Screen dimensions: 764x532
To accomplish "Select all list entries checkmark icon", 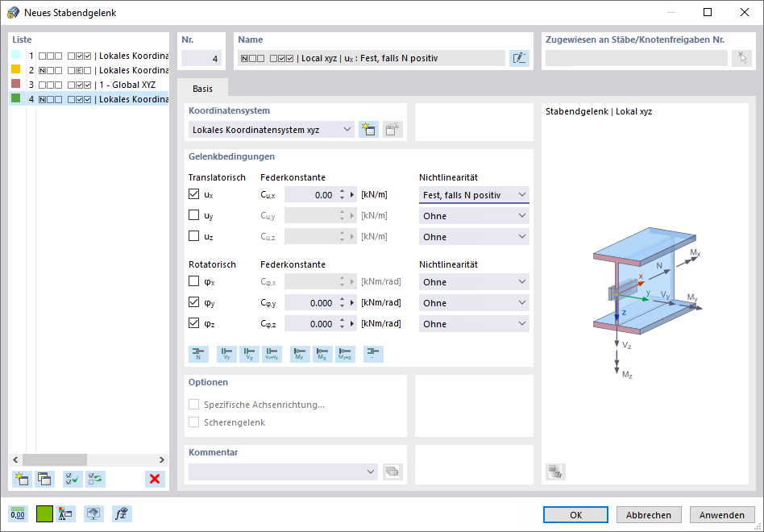I will [73, 479].
